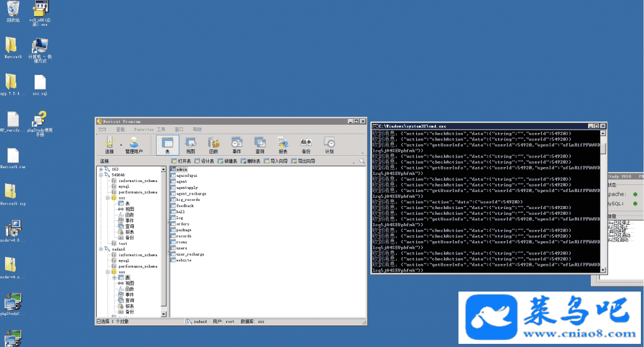Image resolution: width=644 pixels, height=347 pixels.
Task: Open the Favorites menu in Navicat
Action: (x=143, y=129)
